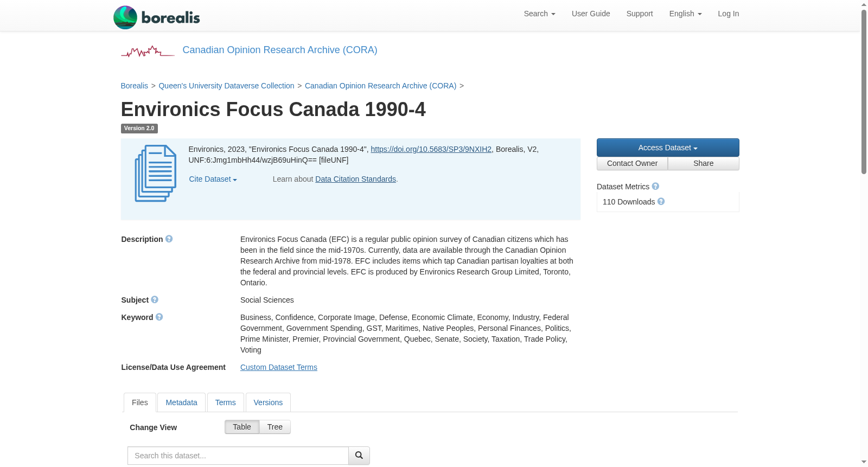Open User Guide in navbar
Viewport: 868px width, 467px height.
click(x=591, y=14)
